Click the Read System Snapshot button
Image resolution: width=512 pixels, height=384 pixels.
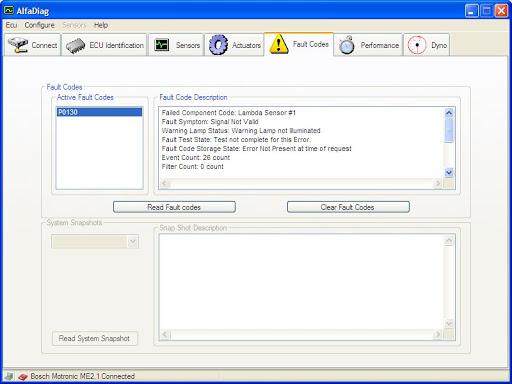[x=94, y=338]
